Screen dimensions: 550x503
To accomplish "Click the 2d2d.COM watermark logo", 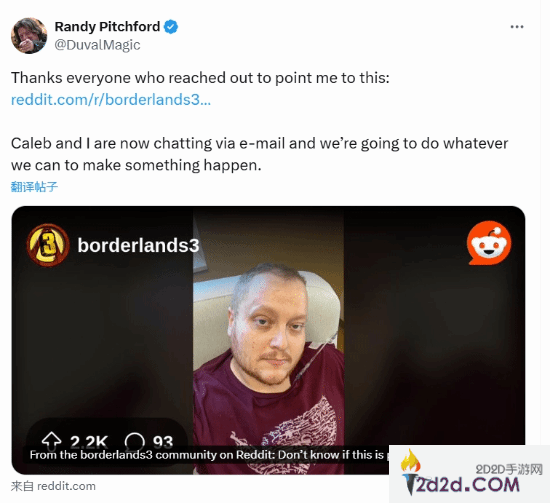I will point(466,484).
